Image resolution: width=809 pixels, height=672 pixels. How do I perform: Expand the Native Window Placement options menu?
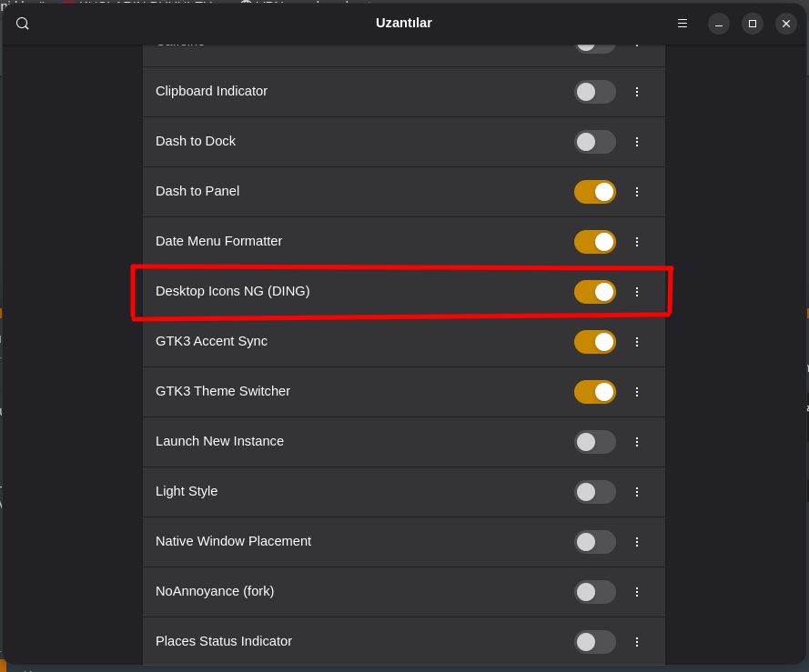(637, 542)
